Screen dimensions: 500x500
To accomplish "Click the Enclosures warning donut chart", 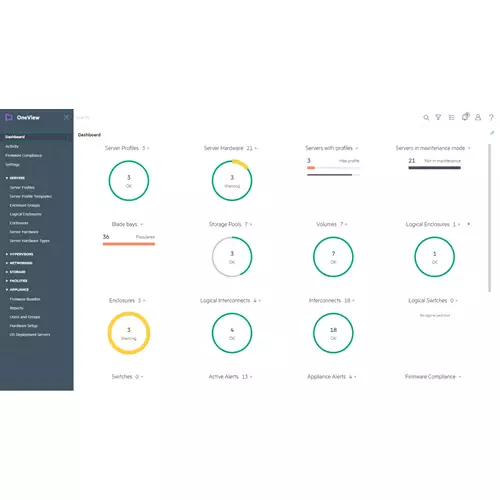I will [x=129, y=333].
